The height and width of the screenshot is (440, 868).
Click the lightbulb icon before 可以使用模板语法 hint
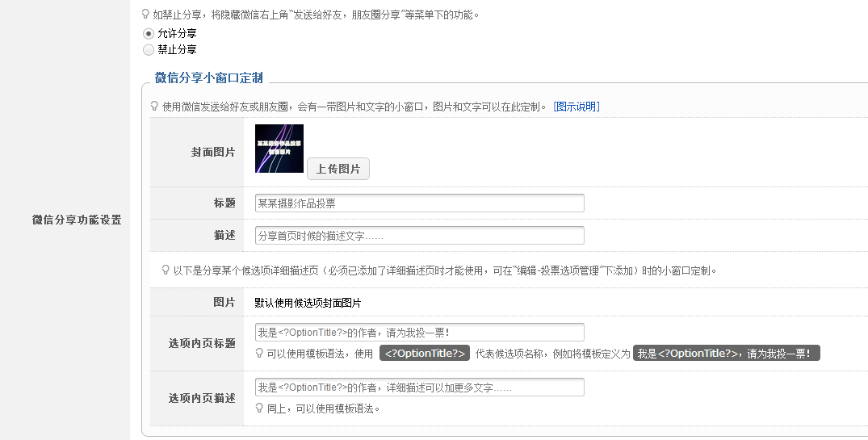pos(259,354)
